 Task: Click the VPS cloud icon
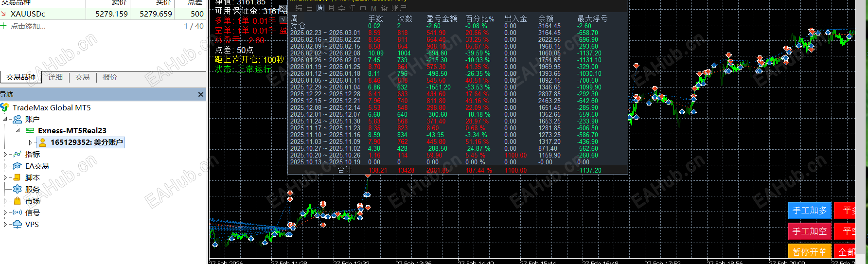pyautogui.click(x=18, y=224)
